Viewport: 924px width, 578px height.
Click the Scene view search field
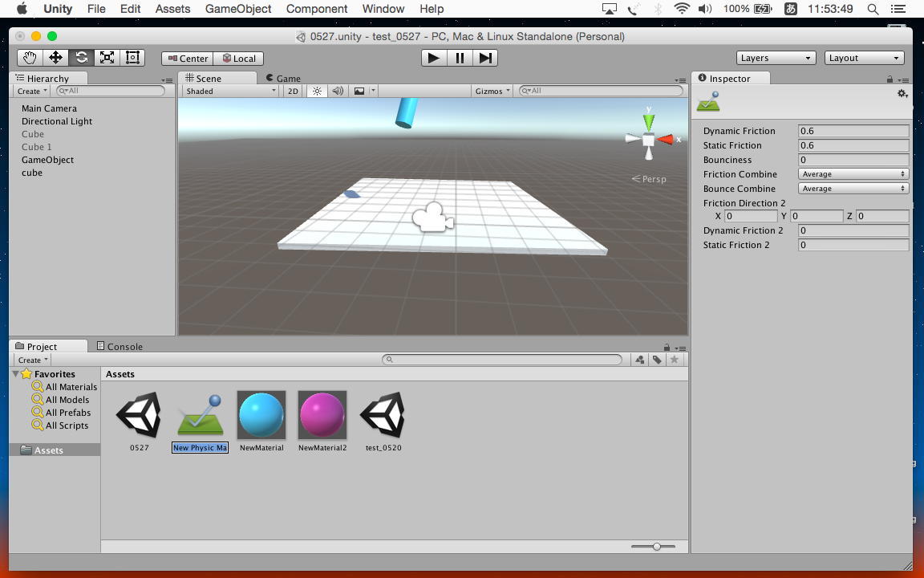point(601,91)
